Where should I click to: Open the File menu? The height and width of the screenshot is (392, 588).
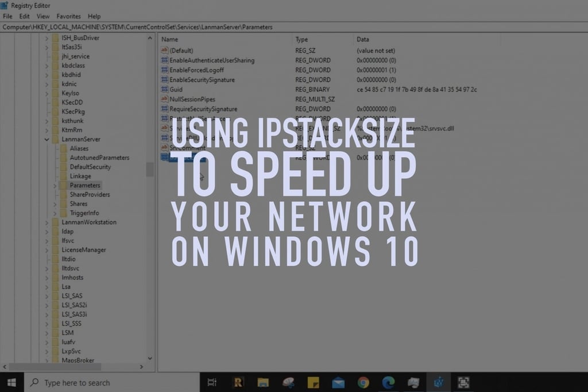click(x=7, y=16)
